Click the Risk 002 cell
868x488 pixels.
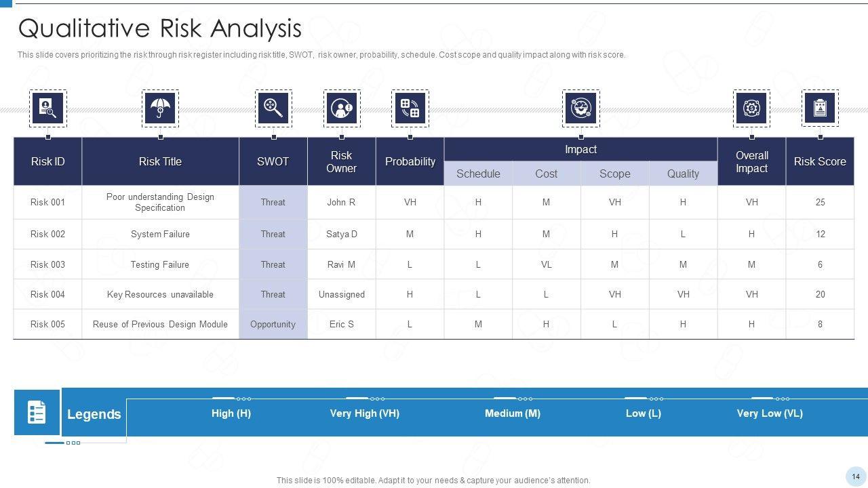pos(48,234)
